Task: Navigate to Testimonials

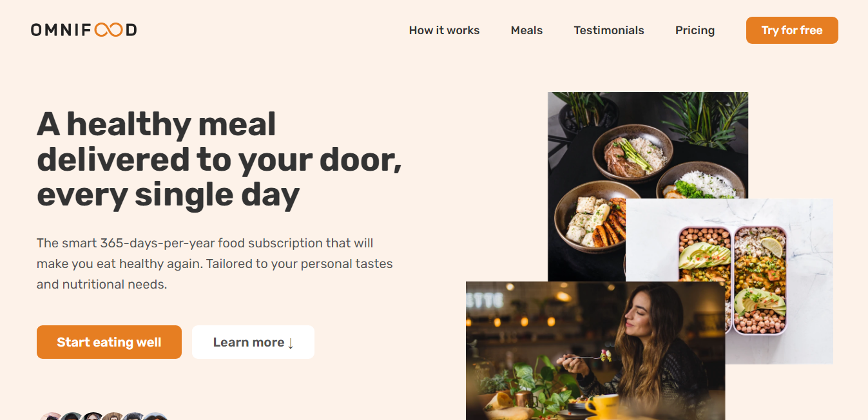Action: click(609, 30)
